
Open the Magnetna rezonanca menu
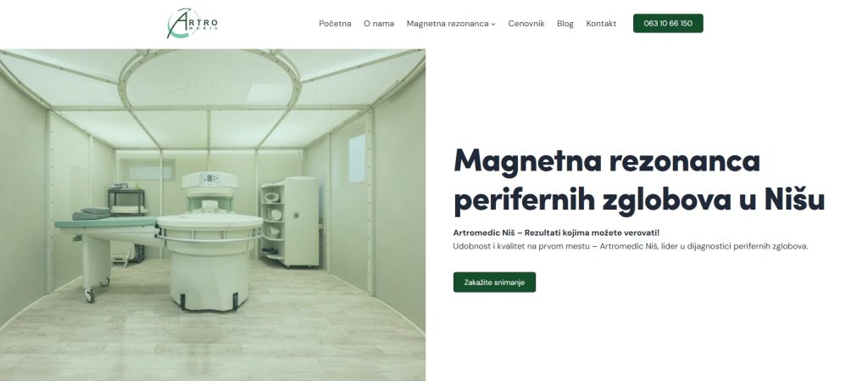point(448,23)
